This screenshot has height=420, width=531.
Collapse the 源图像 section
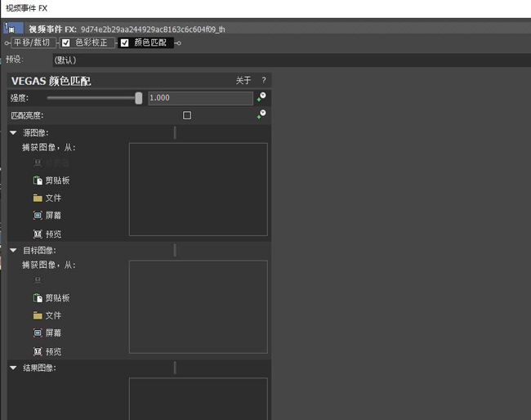coord(13,132)
